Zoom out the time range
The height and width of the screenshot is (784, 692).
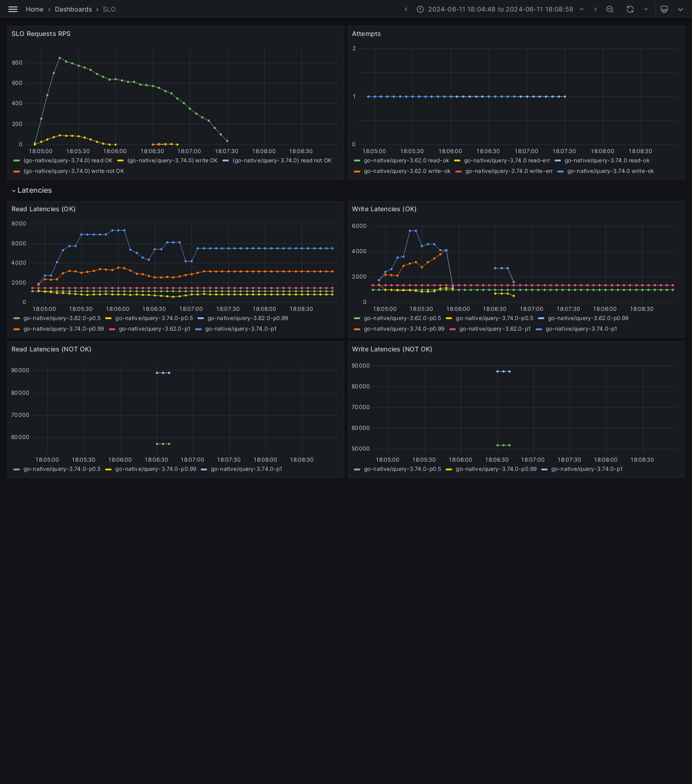[610, 9]
